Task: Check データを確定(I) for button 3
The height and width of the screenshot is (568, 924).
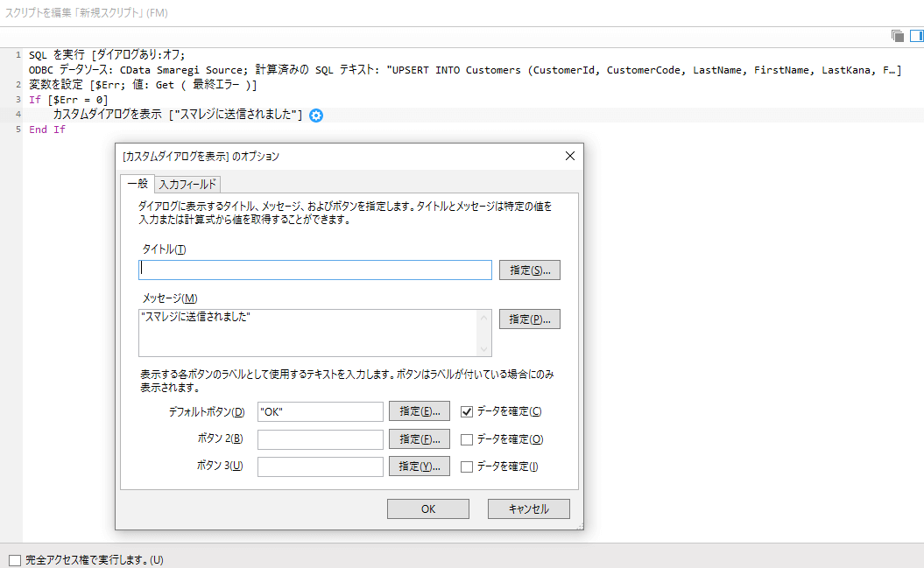Action: tap(467, 466)
